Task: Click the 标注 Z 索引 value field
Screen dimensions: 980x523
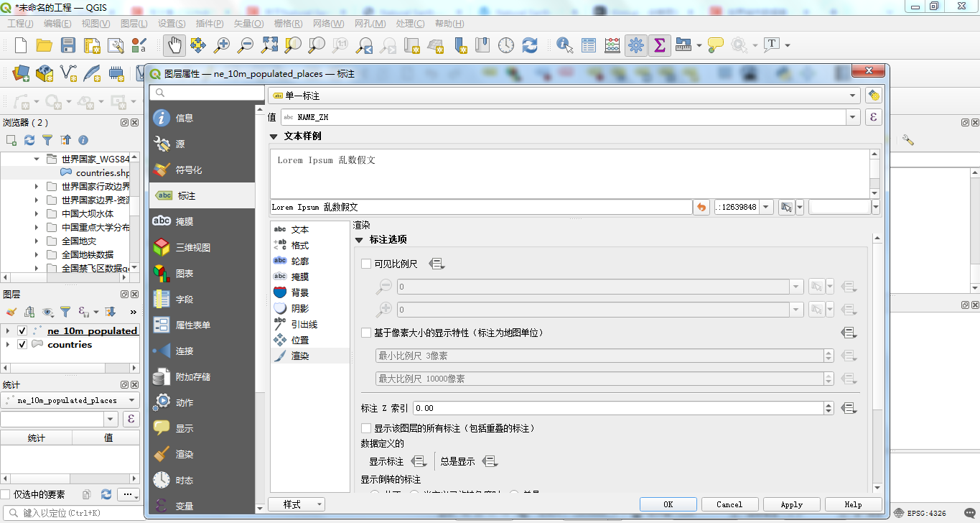Action: 617,408
